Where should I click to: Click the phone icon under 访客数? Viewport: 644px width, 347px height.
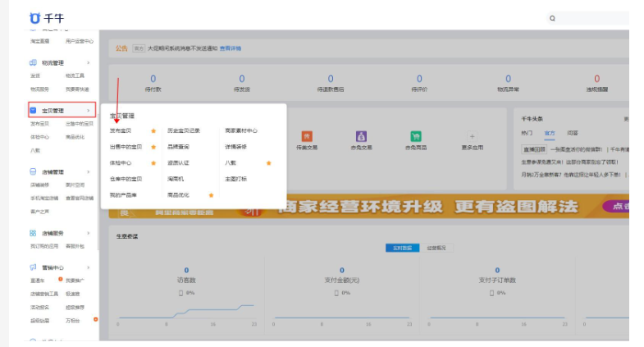(180, 293)
